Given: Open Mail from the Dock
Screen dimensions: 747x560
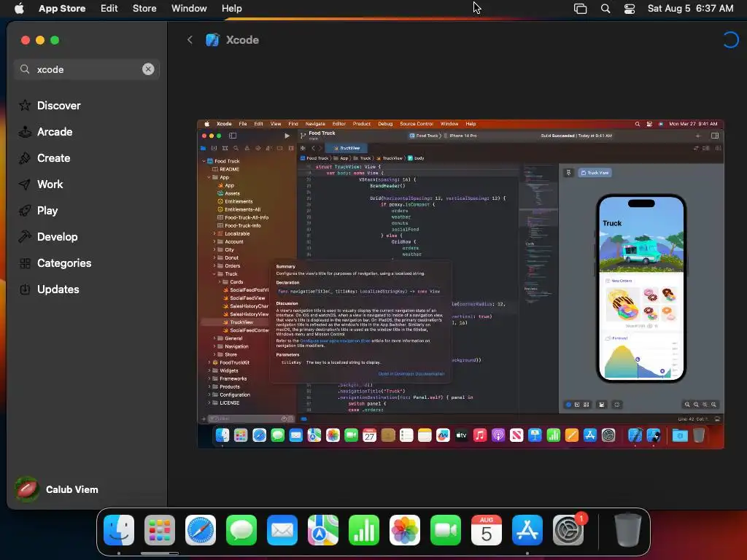Looking at the screenshot, I should point(282,529).
